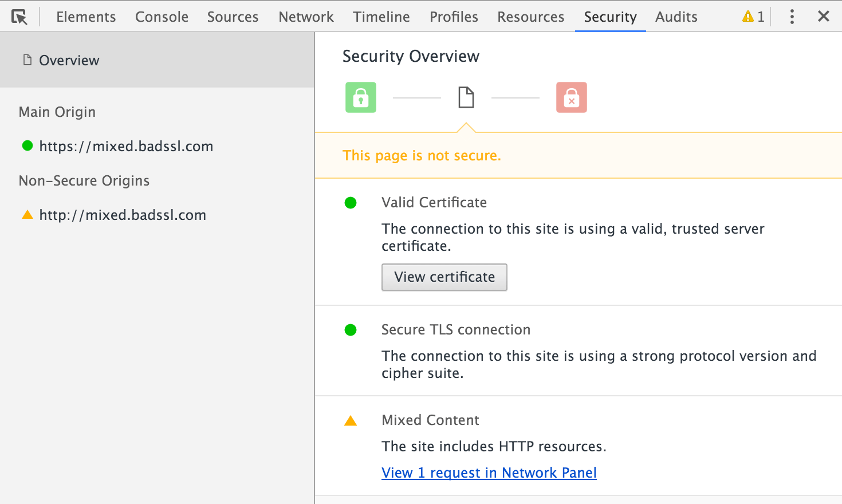Click the Mixed Content warning triangle indicator

point(350,420)
